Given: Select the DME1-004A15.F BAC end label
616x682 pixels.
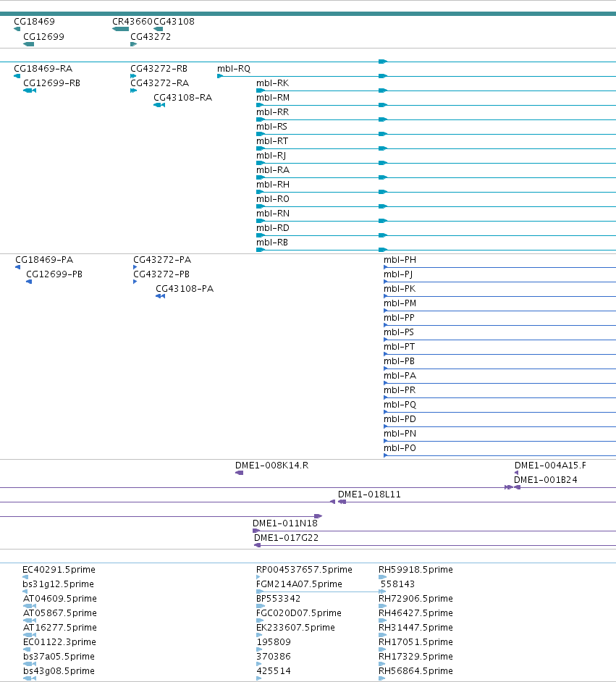Looking at the screenshot, I should click(x=550, y=466).
